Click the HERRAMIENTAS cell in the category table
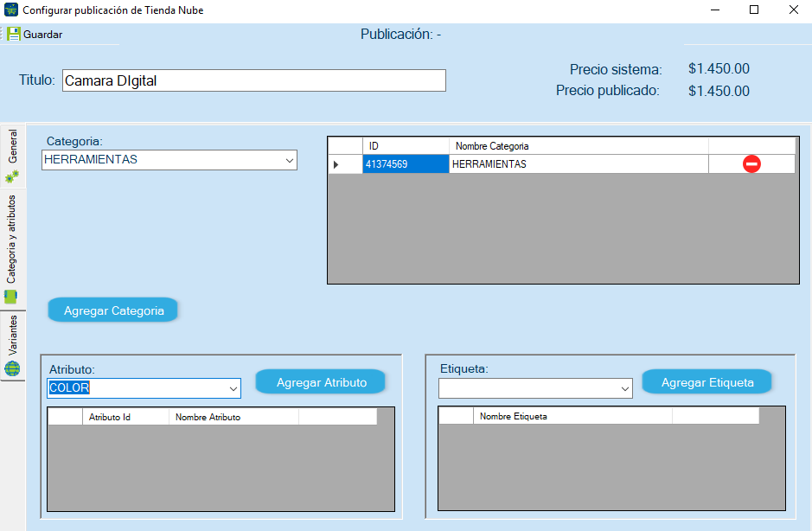Screen dimensions: 812x531 (579, 164)
